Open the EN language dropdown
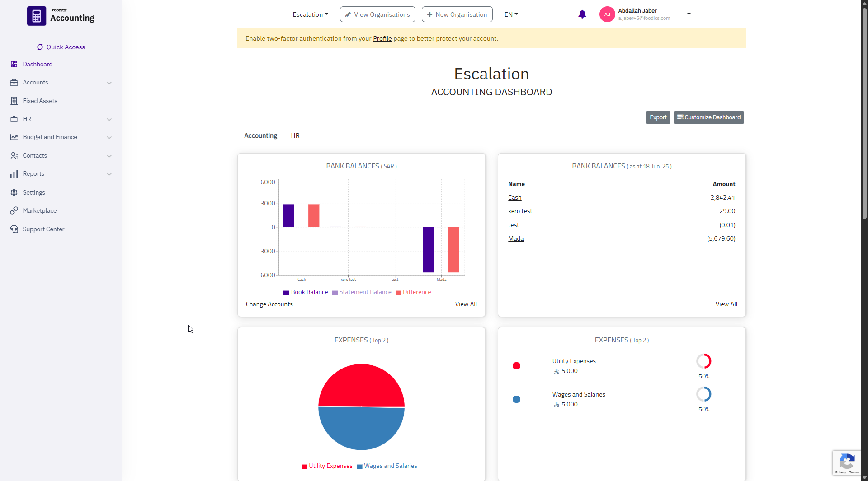Image resolution: width=868 pixels, height=481 pixels. click(511, 14)
